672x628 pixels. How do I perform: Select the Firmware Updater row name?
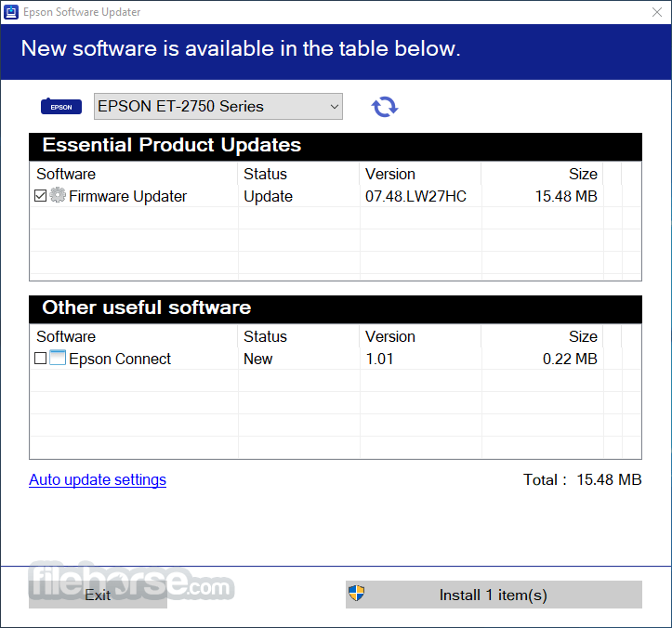pyautogui.click(x=127, y=196)
